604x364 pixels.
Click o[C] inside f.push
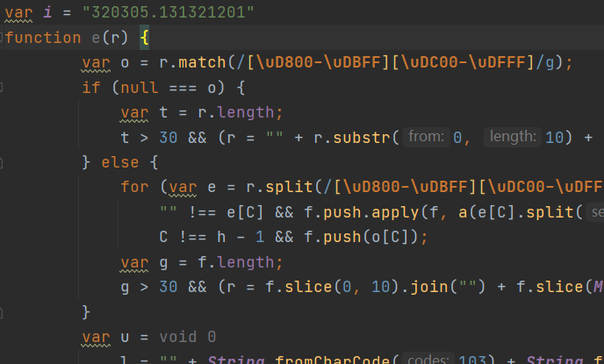(391, 237)
